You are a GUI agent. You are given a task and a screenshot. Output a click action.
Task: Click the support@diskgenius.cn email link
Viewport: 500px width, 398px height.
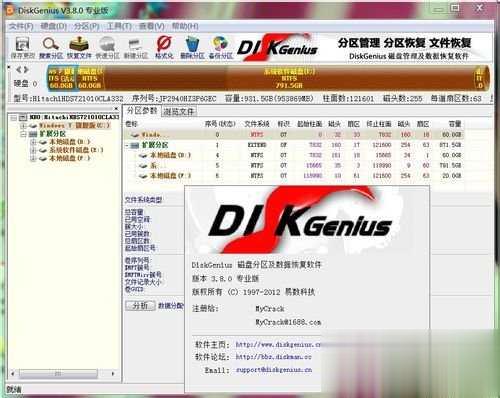point(274,370)
